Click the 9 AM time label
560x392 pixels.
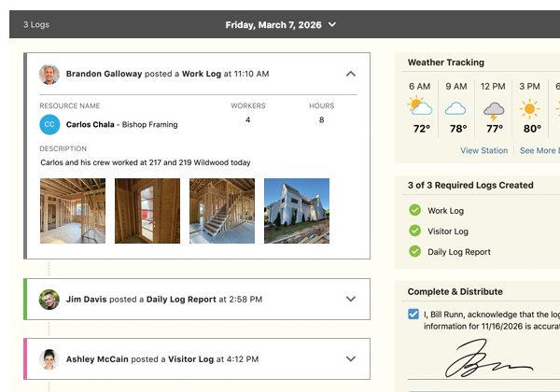pos(456,87)
